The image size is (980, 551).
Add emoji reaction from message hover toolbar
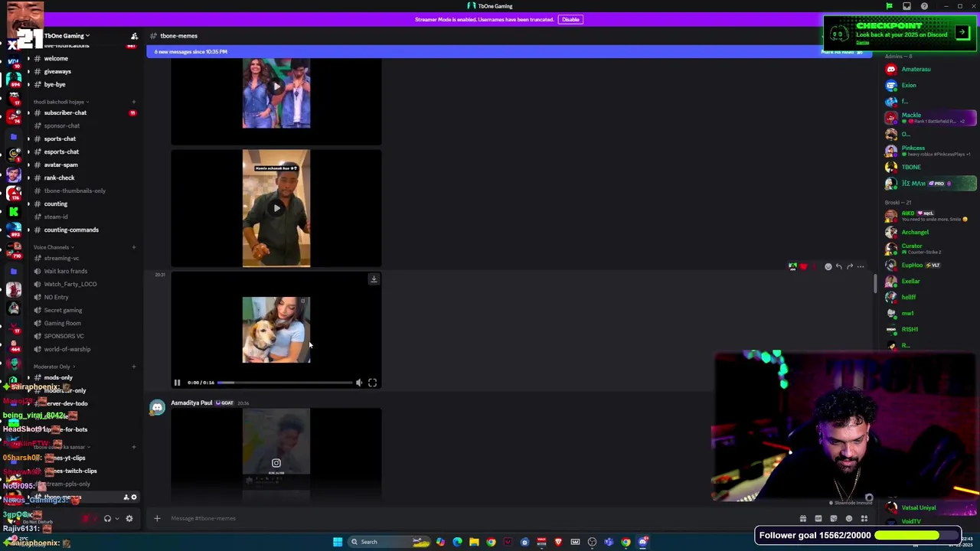pyautogui.click(x=828, y=266)
